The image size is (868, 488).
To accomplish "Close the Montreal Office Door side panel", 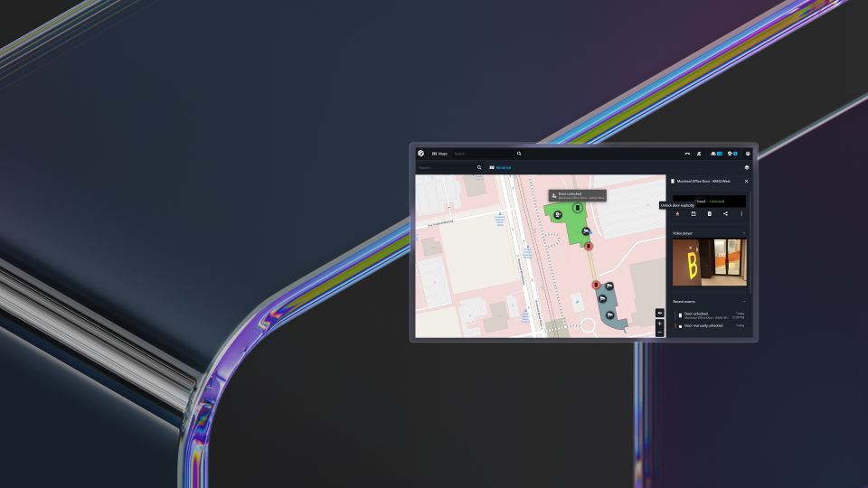I will coord(746,182).
